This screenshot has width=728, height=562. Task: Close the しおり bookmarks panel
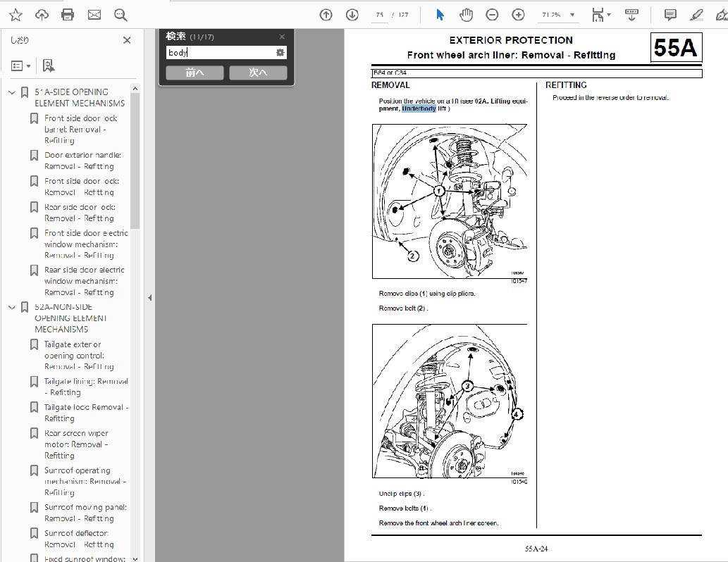click(x=127, y=40)
